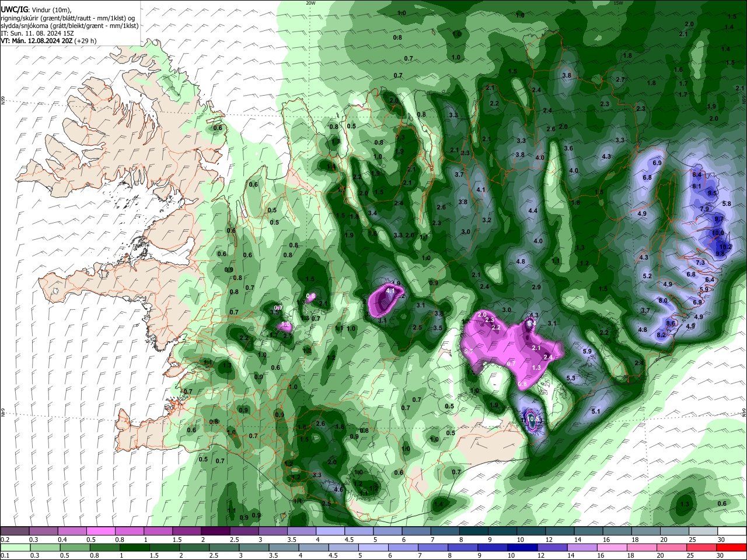Click the '10.0' precipitation value on the map

[x=718, y=233]
